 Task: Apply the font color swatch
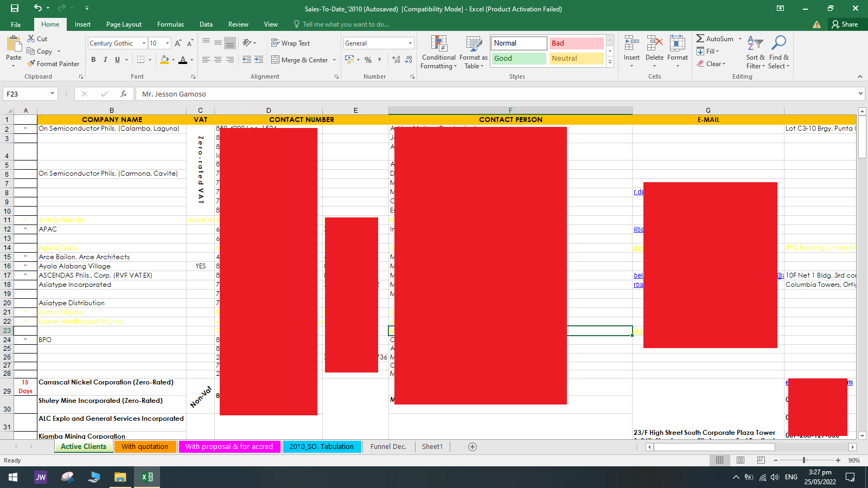point(183,60)
